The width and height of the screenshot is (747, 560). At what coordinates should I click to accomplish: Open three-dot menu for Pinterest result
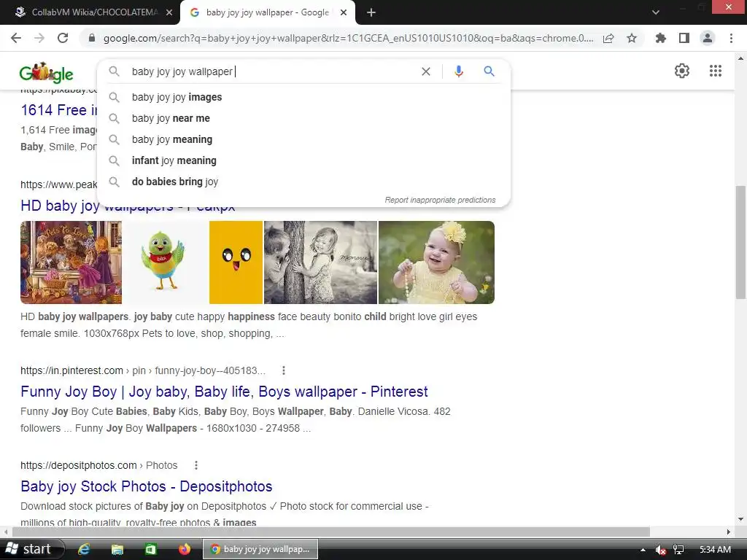pyautogui.click(x=284, y=370)
